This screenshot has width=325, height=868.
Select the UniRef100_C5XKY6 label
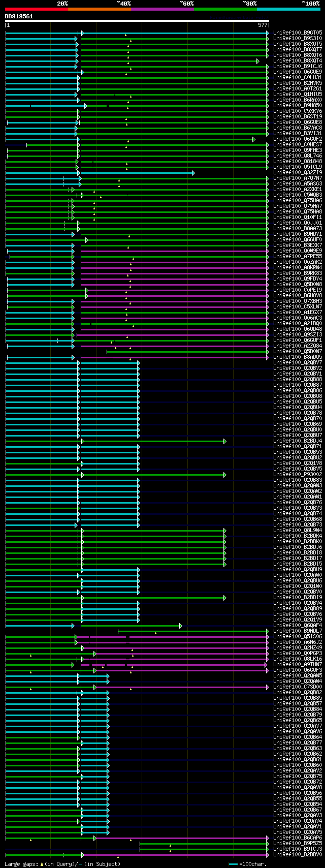pyautogui.click(x=298, y=111)
